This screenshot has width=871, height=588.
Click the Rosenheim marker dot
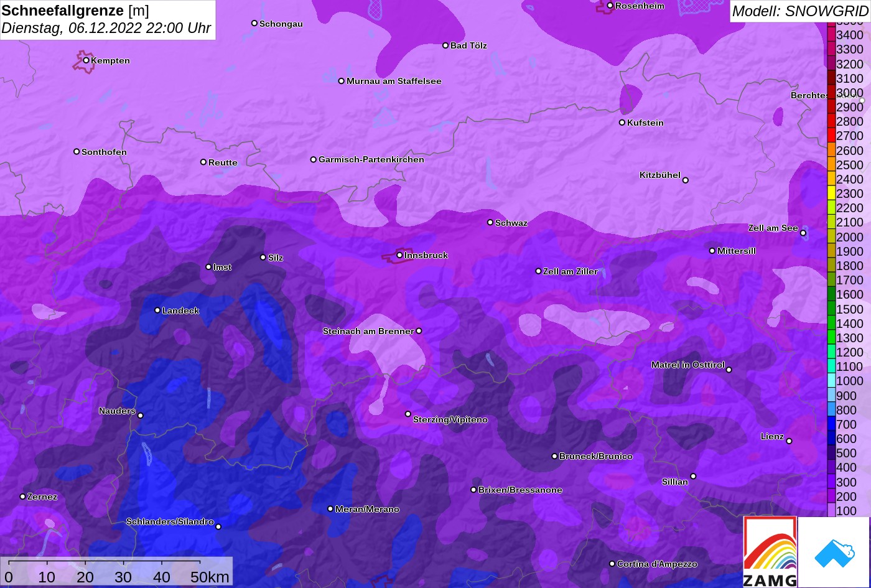pyautogui.click(x=610, y=6)
